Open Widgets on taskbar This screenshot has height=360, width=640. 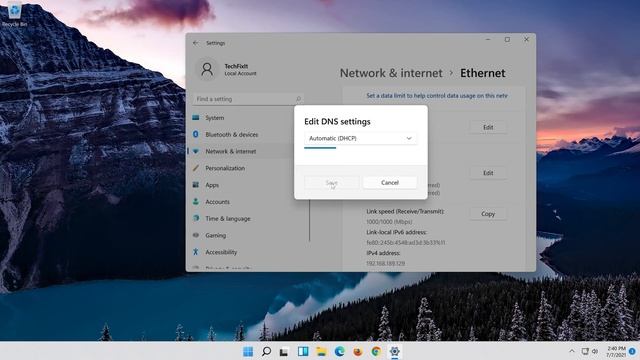click(303, 351)
